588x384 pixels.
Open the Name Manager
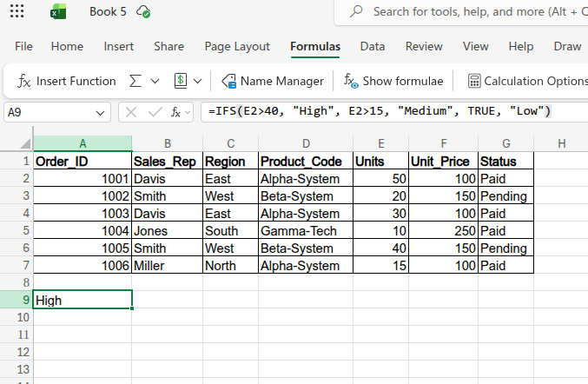[273, 81]
